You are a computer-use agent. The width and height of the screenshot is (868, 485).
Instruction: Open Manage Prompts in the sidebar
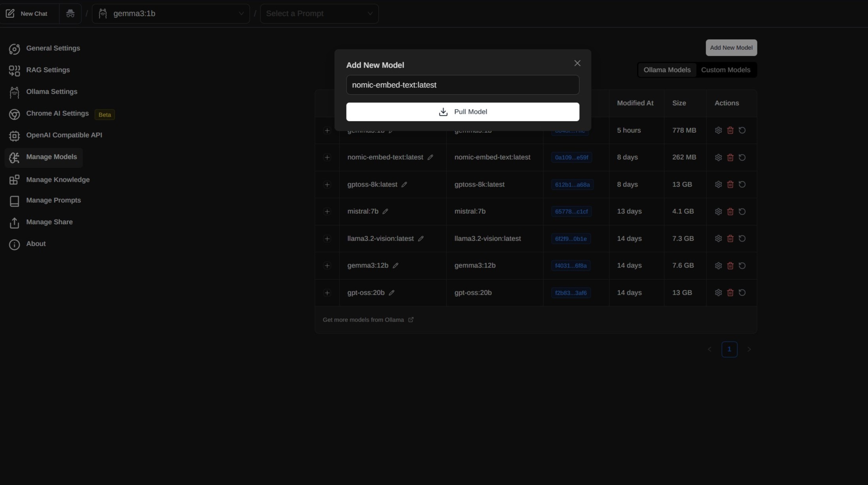pos(45,201)
